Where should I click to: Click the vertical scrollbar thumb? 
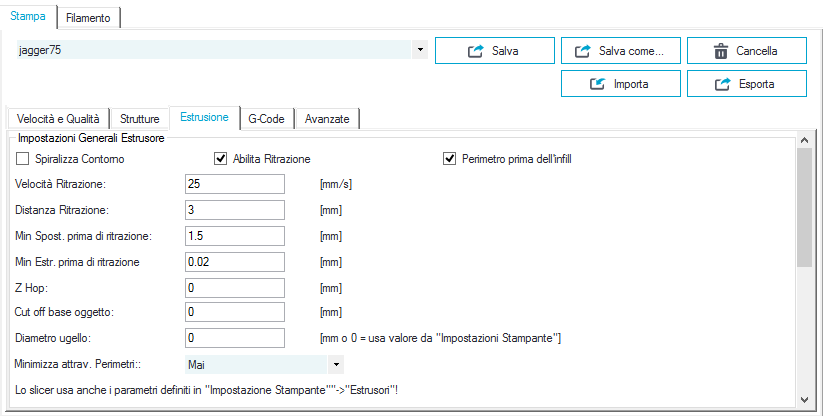point(804,207)
